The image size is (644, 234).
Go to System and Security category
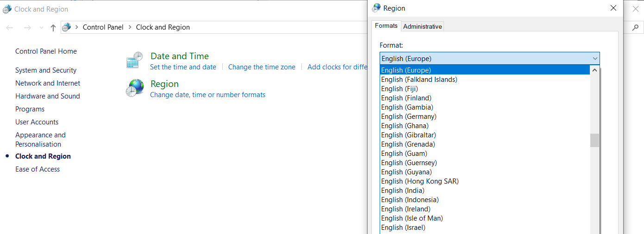46,70
